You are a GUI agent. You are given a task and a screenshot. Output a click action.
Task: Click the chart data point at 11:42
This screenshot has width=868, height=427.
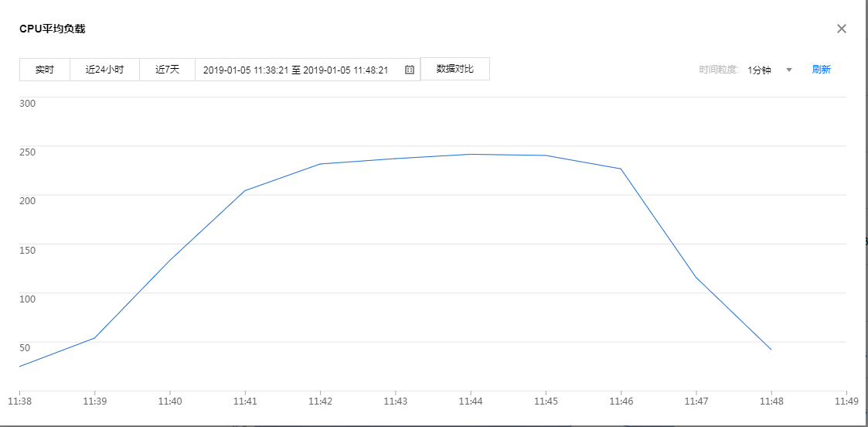(x=320, y=164)
